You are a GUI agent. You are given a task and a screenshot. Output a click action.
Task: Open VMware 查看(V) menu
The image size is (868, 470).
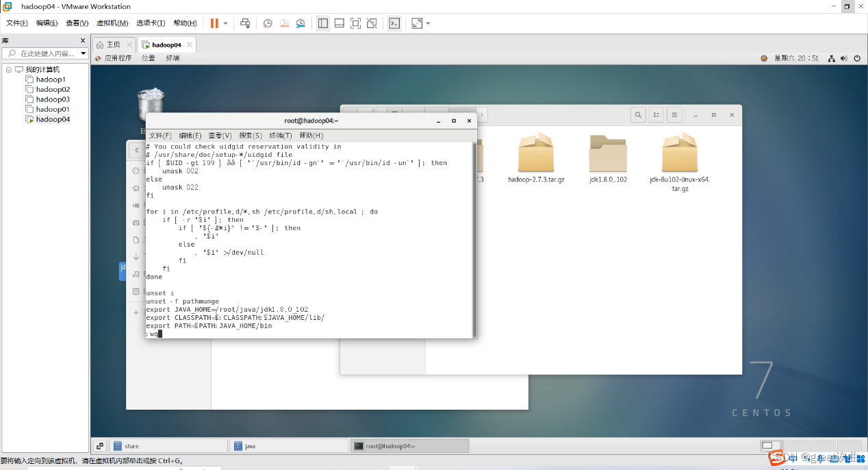77,23
